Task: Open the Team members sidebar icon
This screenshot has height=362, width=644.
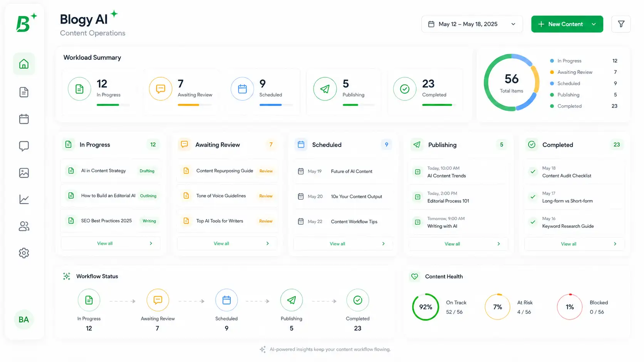Action: (24, 226)
